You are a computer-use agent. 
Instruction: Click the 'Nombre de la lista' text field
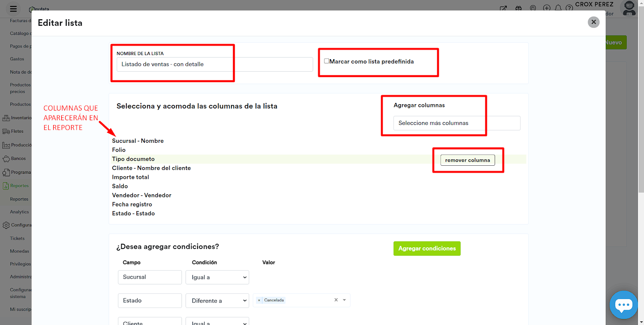pyautogui.click(x=215, y=64)
